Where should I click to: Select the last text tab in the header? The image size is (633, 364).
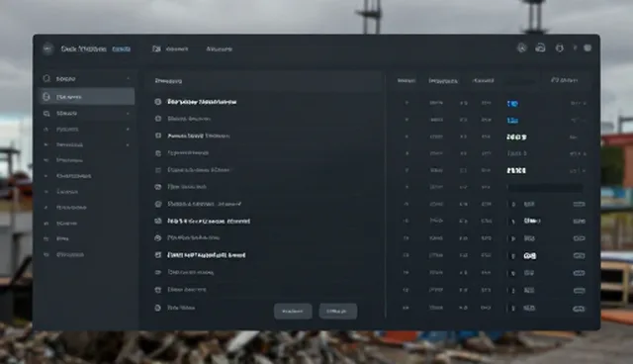pos(220,48)
